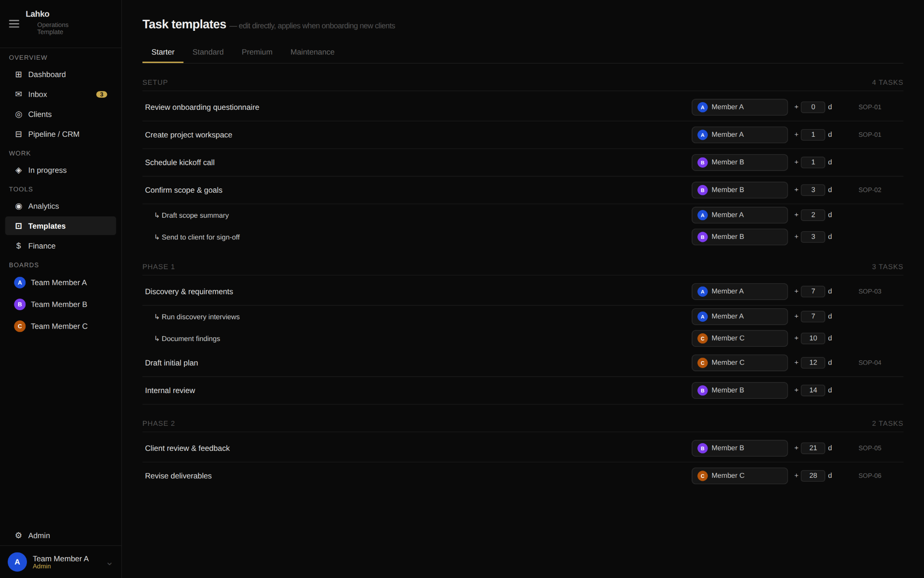Switch to the Maintenance tab
Viewport: 924px width, 578px height.
tap(312, 52)
